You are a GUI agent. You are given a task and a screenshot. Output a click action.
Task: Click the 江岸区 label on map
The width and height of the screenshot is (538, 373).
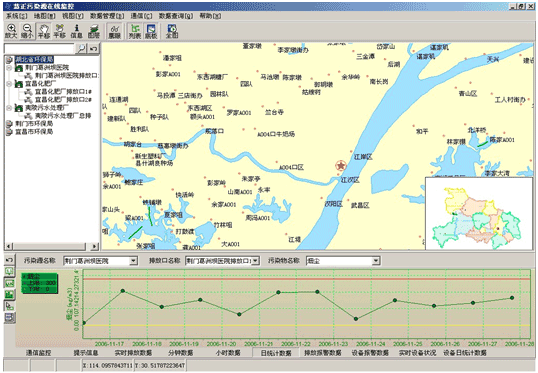click(363, 157)
